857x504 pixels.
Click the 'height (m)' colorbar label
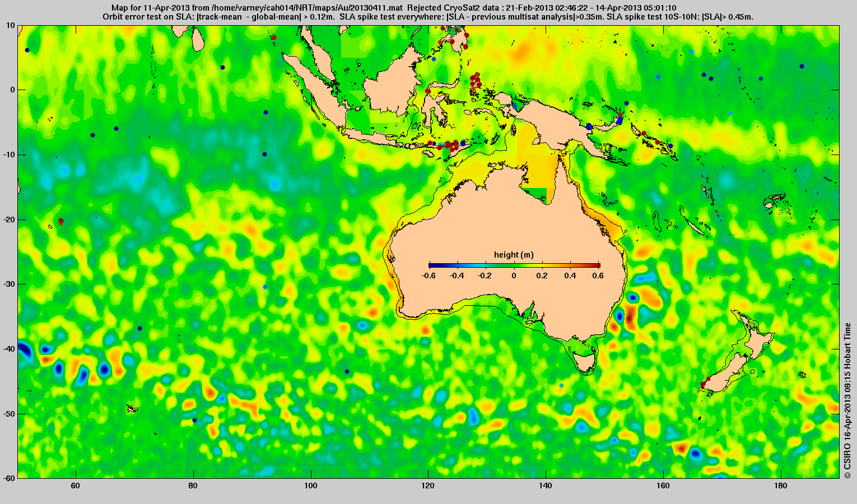[513, 255]
